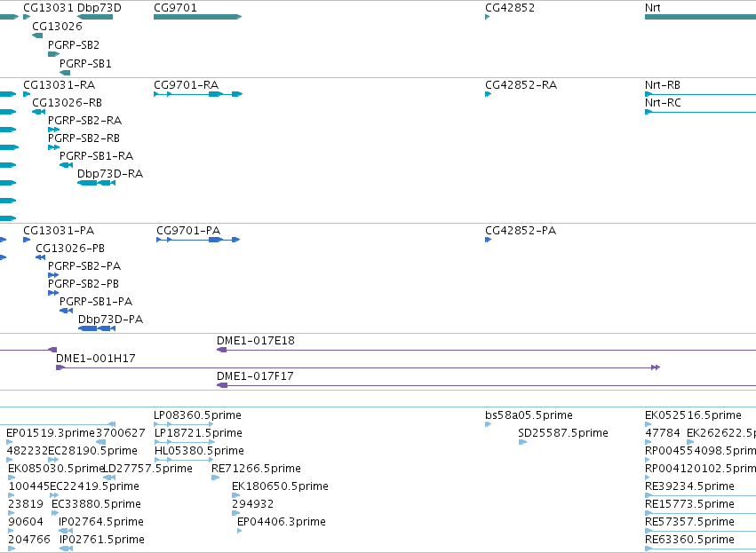Click the 47784 EST label
Viewport: 756px width, 553px height.
coord(663,433)
